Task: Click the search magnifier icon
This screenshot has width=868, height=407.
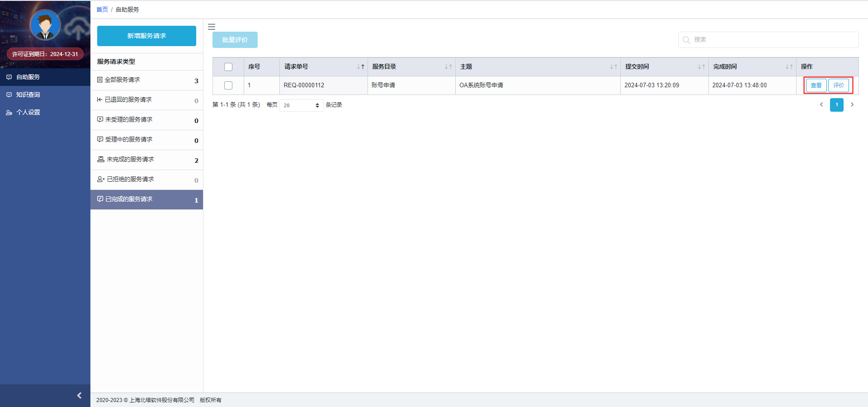Action: pyautogui.click(x=686, y=40)
